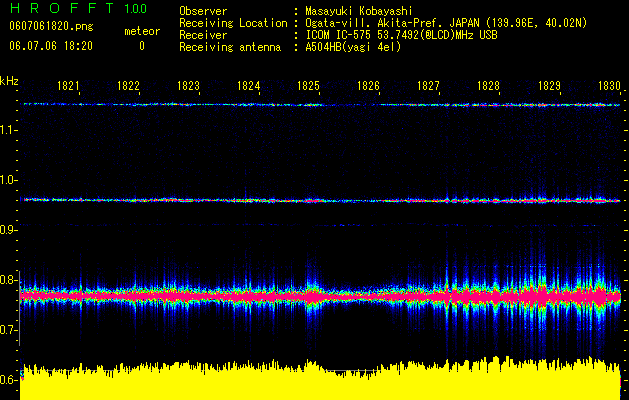Click the 1824 time marker
The width and height of the screenshot is (629, 400).
tap(249, 86)
